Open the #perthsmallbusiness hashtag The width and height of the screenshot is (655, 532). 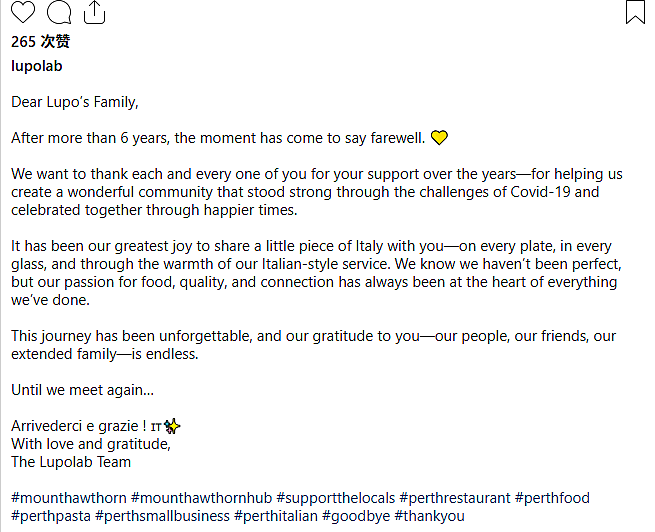(162, 516)
